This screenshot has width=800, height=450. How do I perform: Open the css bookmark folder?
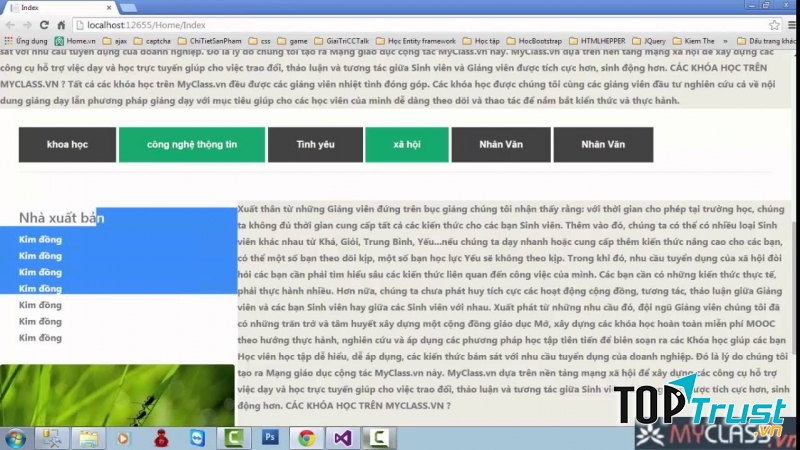coord(260,41)
